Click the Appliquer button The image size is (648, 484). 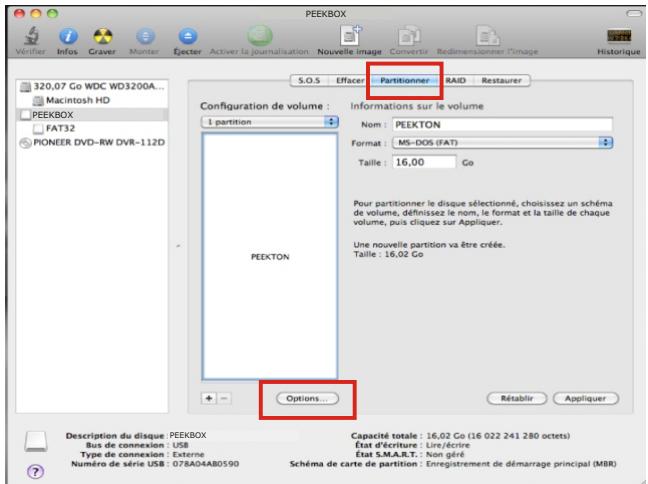[x=586, y=398]
